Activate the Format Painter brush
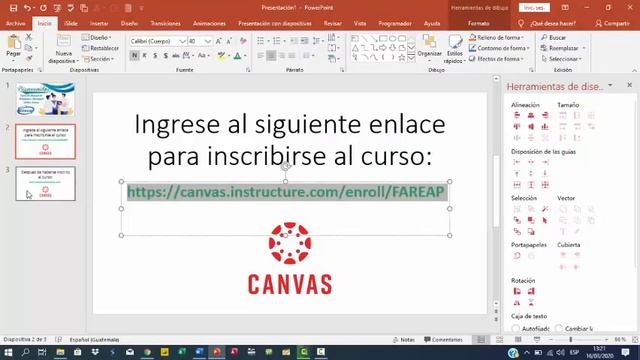 (x=29, y=58)
